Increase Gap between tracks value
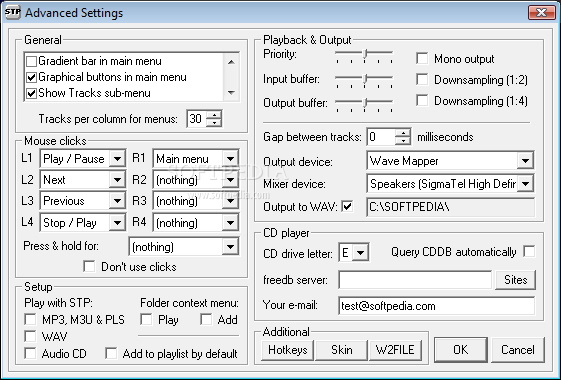561x380 pixels. pyautogui.click(x=403, y=133)
